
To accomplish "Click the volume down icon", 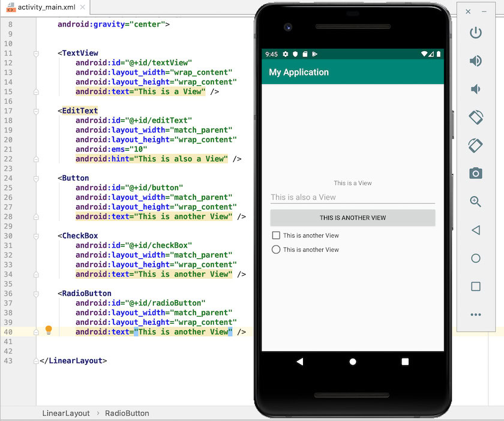I will [476, 89].
